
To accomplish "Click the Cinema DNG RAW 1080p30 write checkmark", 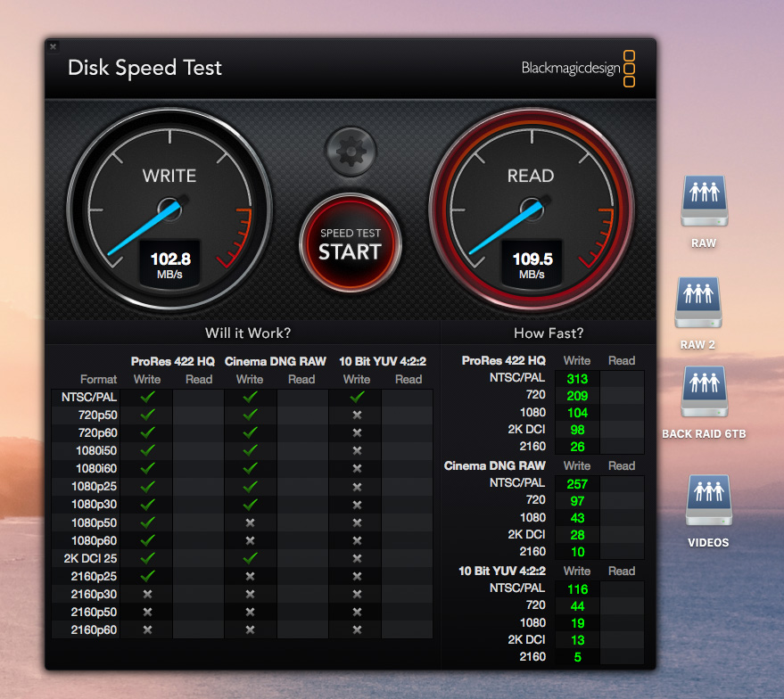I will pos(250,505).
